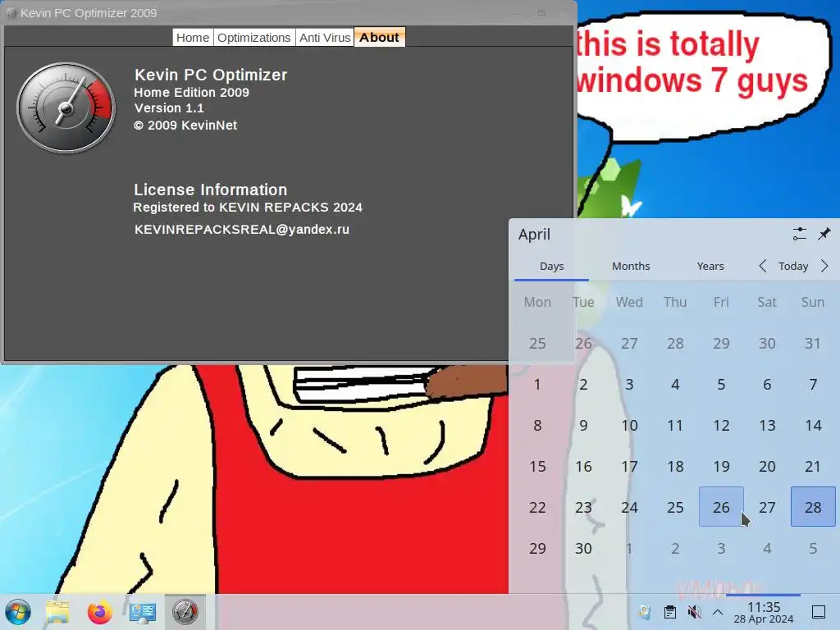Click the optimizer window title bar icon

click(11, 13)
